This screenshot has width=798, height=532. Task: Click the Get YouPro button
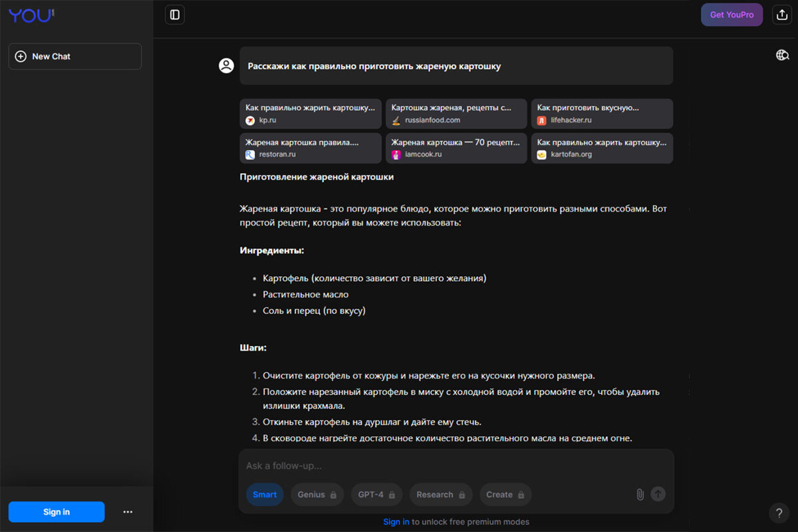pos(731,15)
